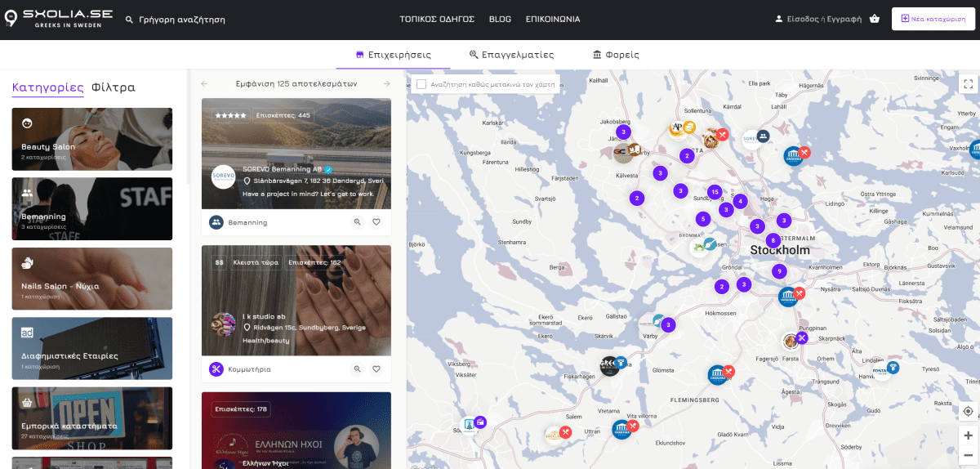
Task: Open the Διαφημιστικές Εταιρίες category card
Action: tap(91, 349)
